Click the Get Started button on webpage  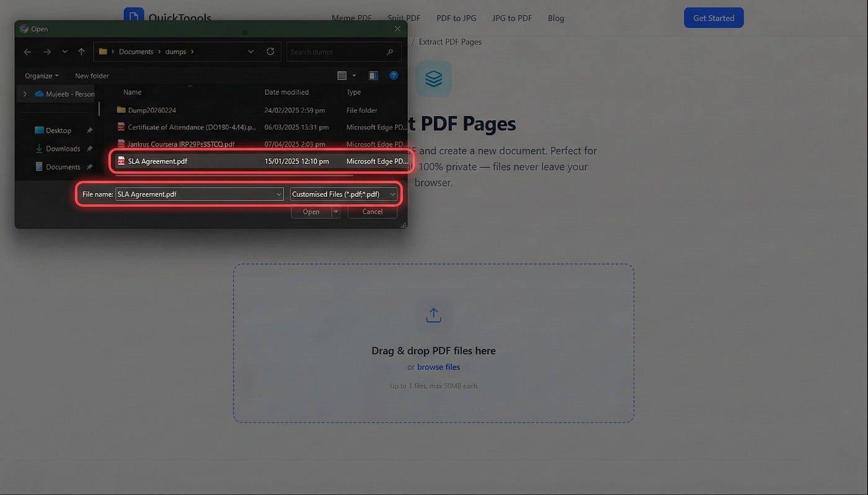pyautogui.click(x=714, y=18)
